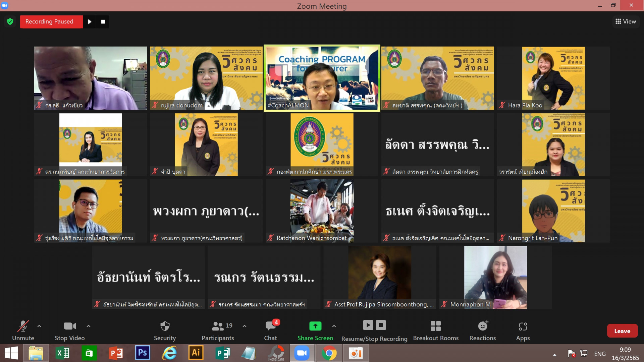Screen dimensions: 644x362
Task: Stop the camera video
Action: click(70, 330)
